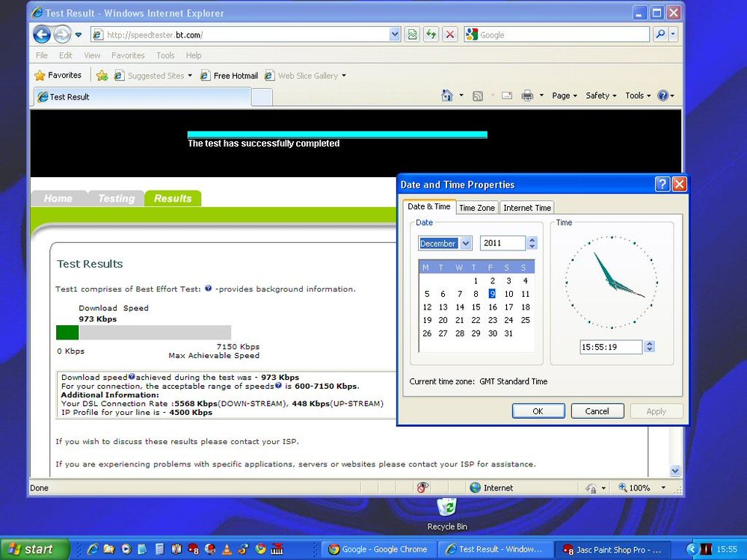This screenshot has height=560, width=747.
Task: Click in the Google search box
Action: pyautogui.click(x=564, y=34)
